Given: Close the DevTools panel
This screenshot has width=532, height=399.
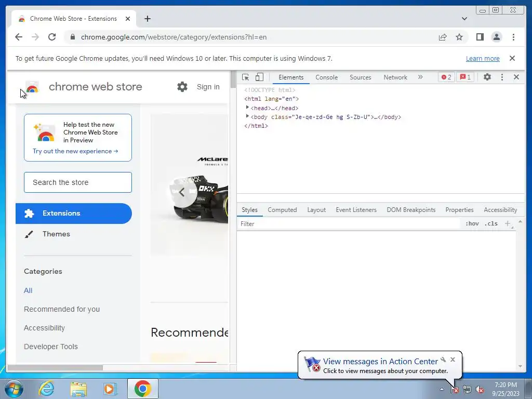Looking at the screenshot, I should pos(516,77).
